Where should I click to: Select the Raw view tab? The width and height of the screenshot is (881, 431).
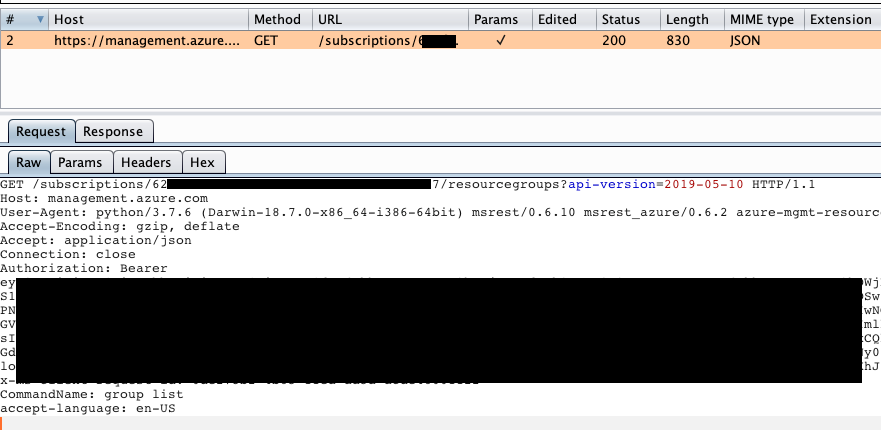tap(29, 162)
